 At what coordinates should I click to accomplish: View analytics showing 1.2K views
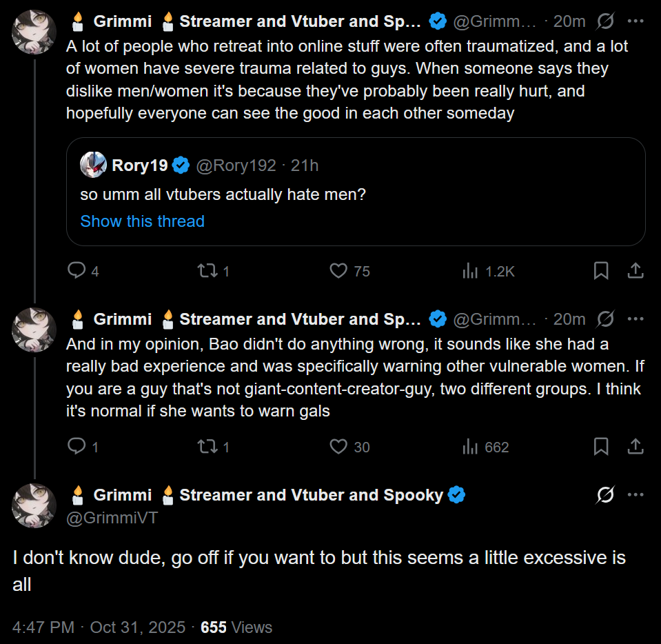(471, 271)
